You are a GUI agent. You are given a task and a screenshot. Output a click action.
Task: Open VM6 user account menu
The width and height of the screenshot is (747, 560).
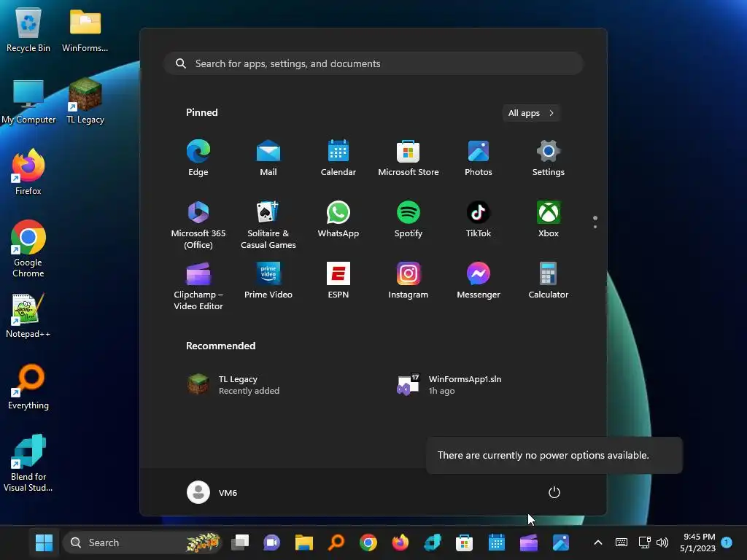(212, 492)
